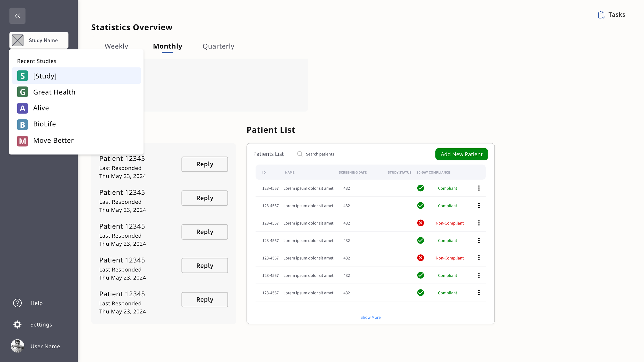Select the Monthly statistics tab
Screen dimensions: 644x362
[x=167, y=46]
